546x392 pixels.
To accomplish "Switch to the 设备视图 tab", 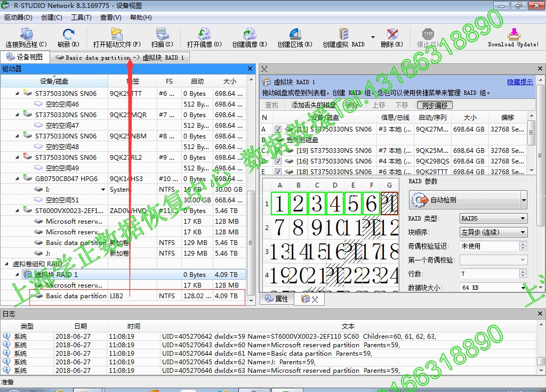I will (x=25, y=57).
